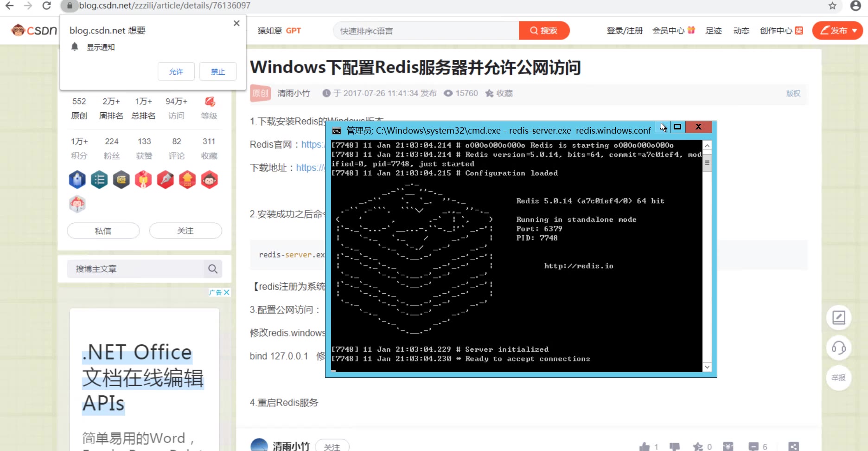Click the yuan reward icon
The image size is (868, 451).
[728, 447]
